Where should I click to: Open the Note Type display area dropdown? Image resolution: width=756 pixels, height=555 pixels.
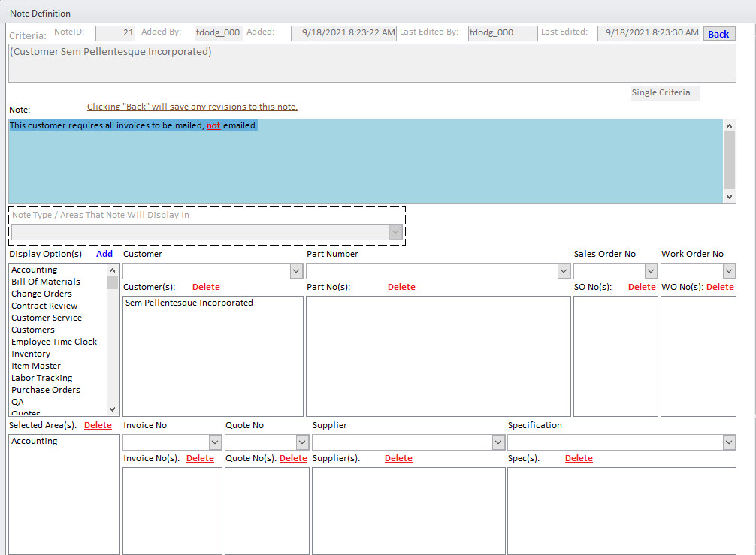coord(396,232)
